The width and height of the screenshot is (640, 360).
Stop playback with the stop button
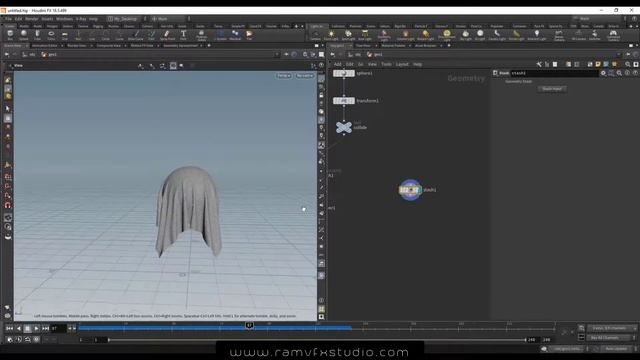tap(27, 328)
